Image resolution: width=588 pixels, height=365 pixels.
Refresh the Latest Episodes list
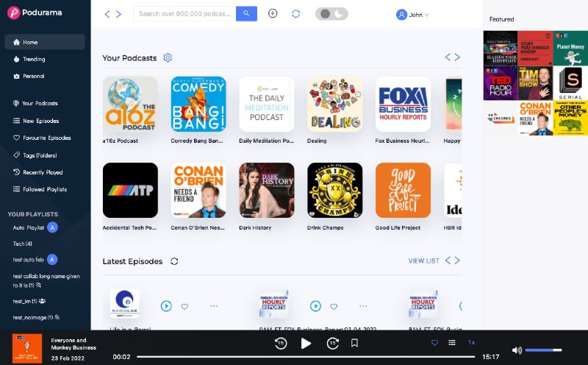pyautogui.click(x=174, y=261)
